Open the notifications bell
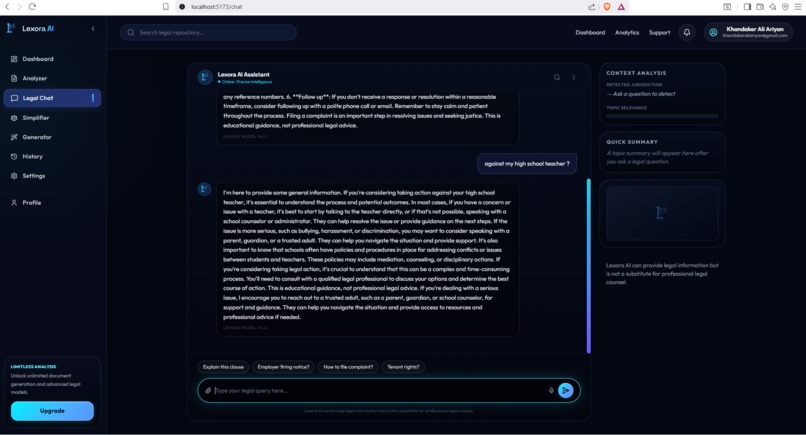 coord(687,32)
